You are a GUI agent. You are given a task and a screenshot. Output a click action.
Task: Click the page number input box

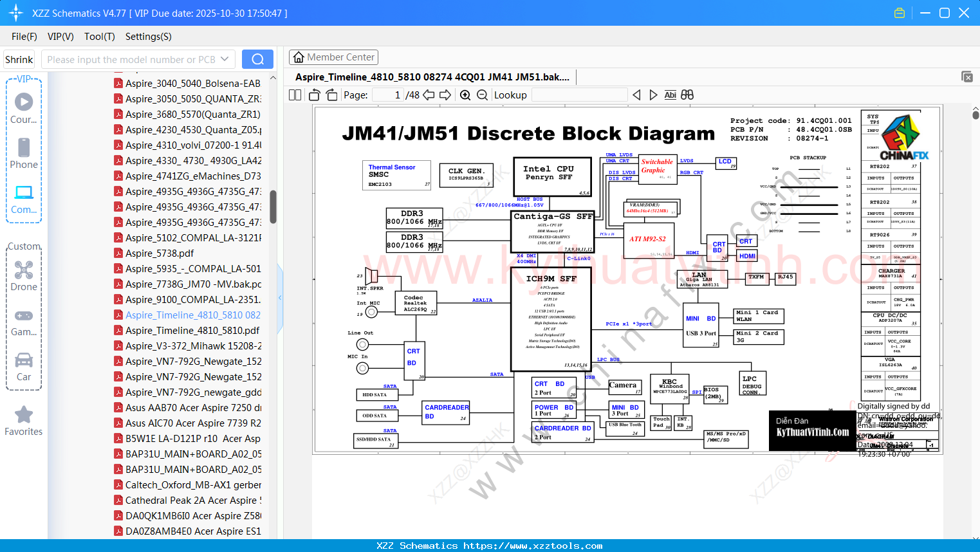click(x=388, y=95)
